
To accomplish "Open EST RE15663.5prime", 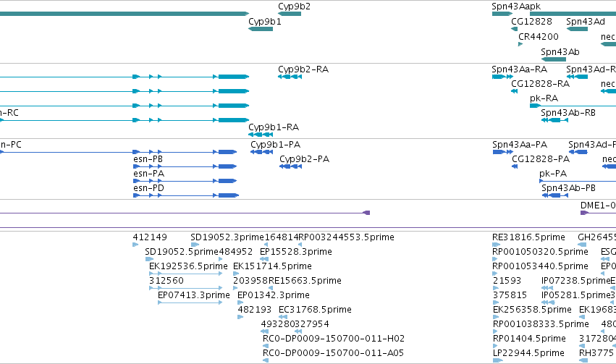I will tap(305, 281).
